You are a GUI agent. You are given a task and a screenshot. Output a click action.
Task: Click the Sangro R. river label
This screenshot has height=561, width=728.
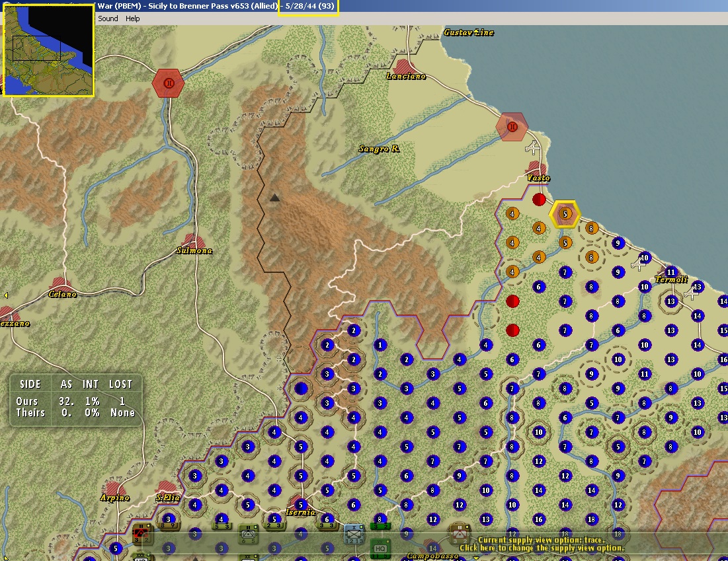pos(379,149)
